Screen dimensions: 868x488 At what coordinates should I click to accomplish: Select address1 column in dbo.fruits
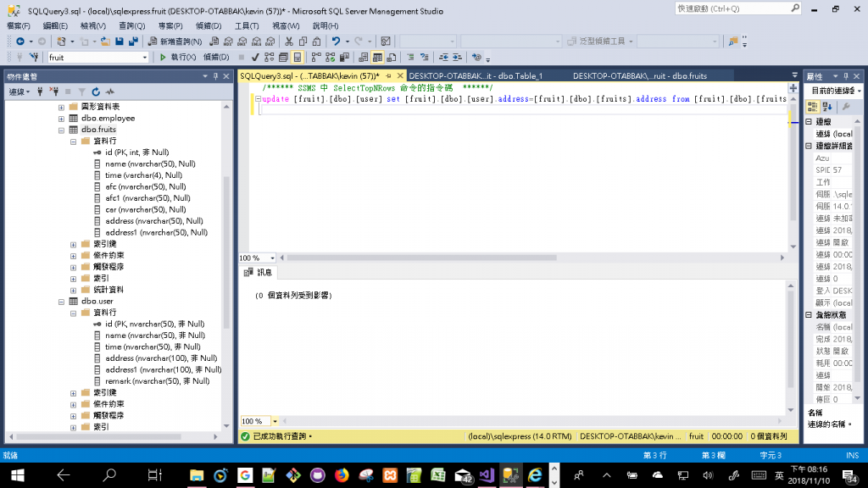[156, 232]
